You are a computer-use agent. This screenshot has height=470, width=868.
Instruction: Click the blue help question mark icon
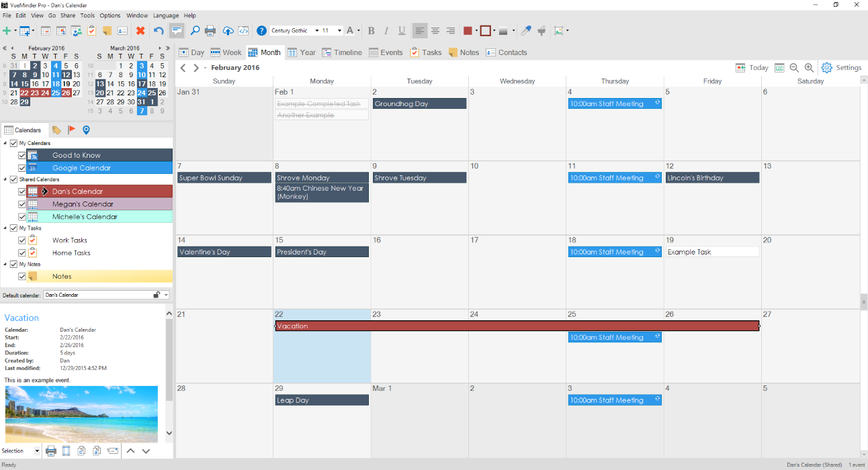(x=262, y=31)
